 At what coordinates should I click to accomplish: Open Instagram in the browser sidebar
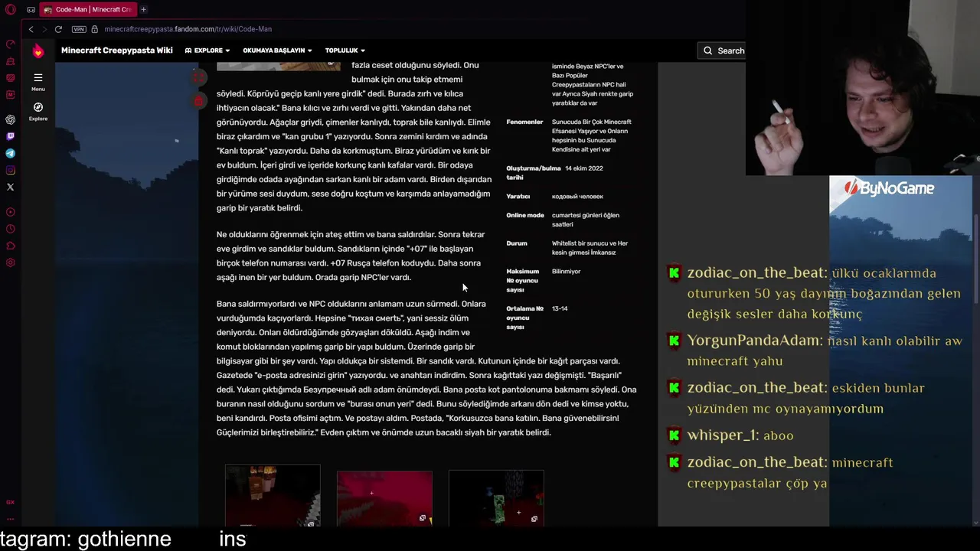tap(11, 170)
